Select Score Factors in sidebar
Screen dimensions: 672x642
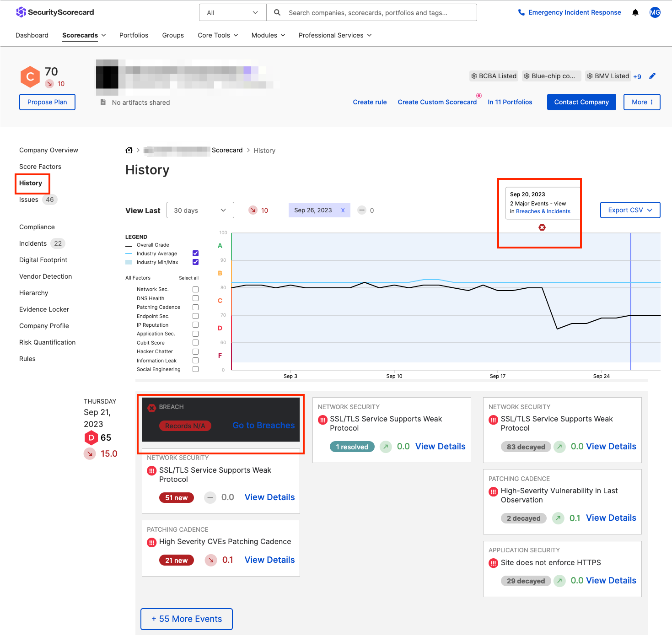[40, 167]
